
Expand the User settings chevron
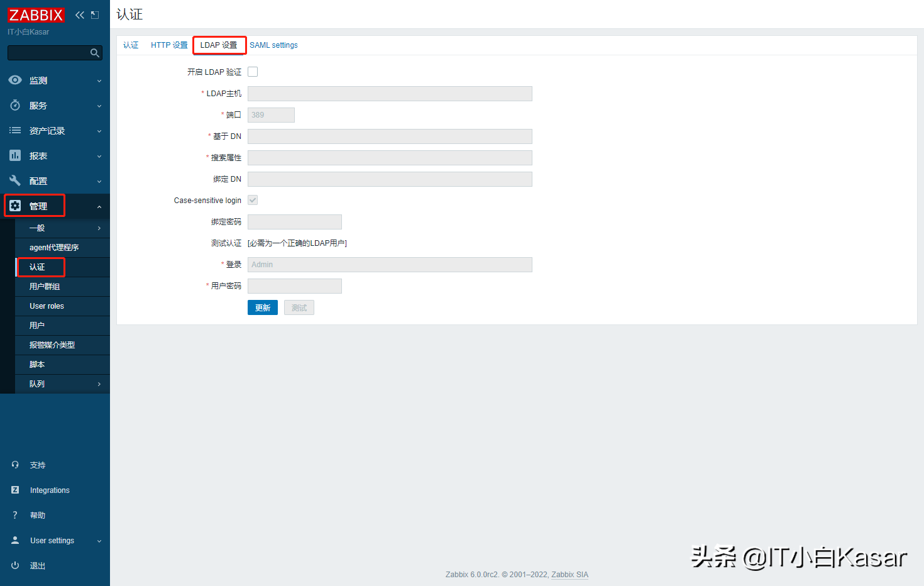pos(99,541)
